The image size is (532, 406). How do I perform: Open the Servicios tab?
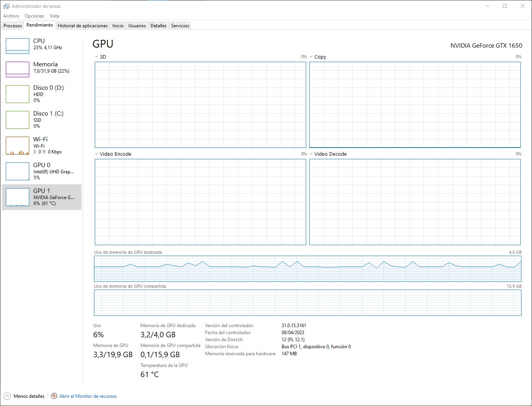[179, 25]
